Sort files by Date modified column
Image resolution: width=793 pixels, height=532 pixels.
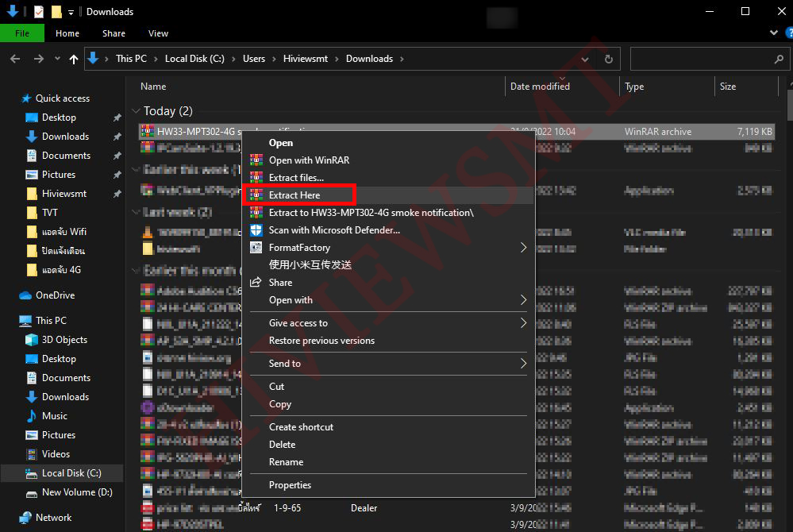point(540,87)
